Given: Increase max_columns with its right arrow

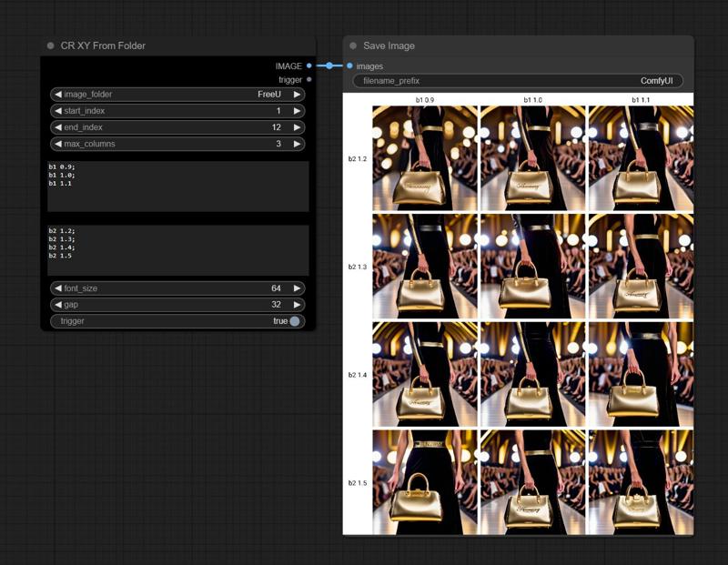Looking at the screenshot, I should (x=298, y=144).
